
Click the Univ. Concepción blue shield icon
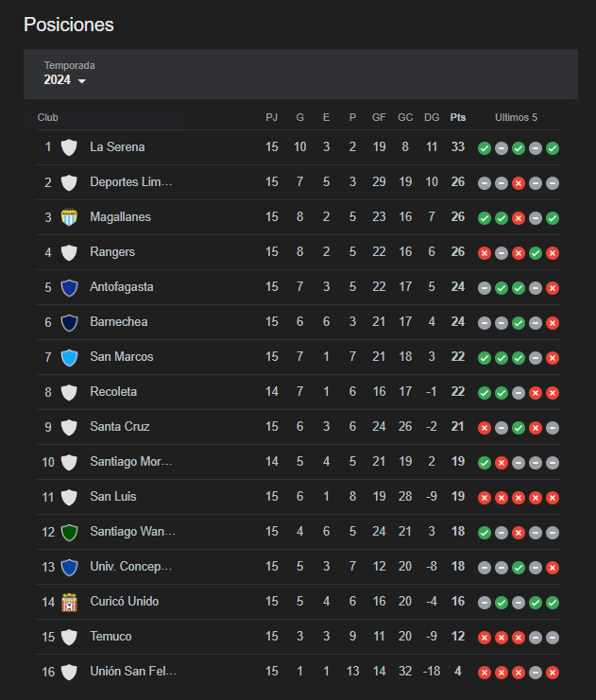pyautogui.click(x=69, y=567)
